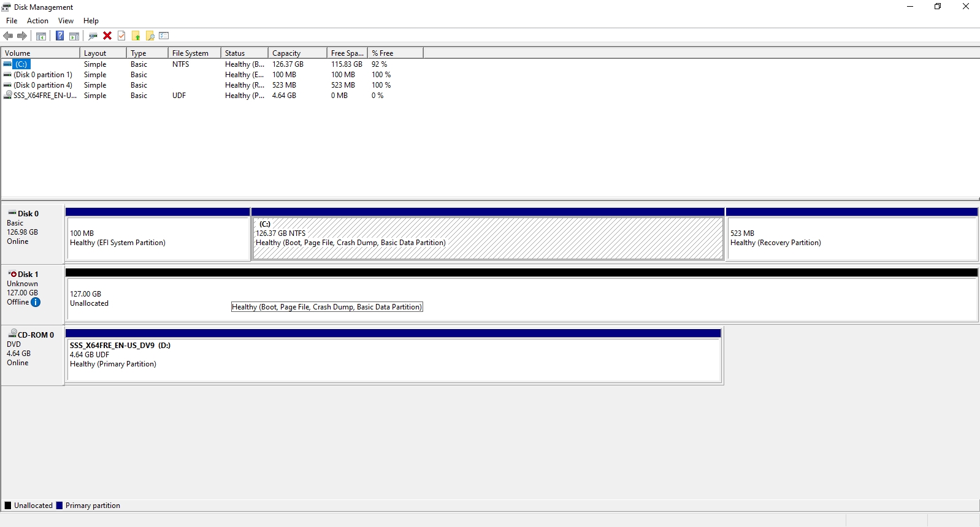Click the 'Primary partition' legend label
The width and height of the screenshot is (980, 527).
click(93, 506)
